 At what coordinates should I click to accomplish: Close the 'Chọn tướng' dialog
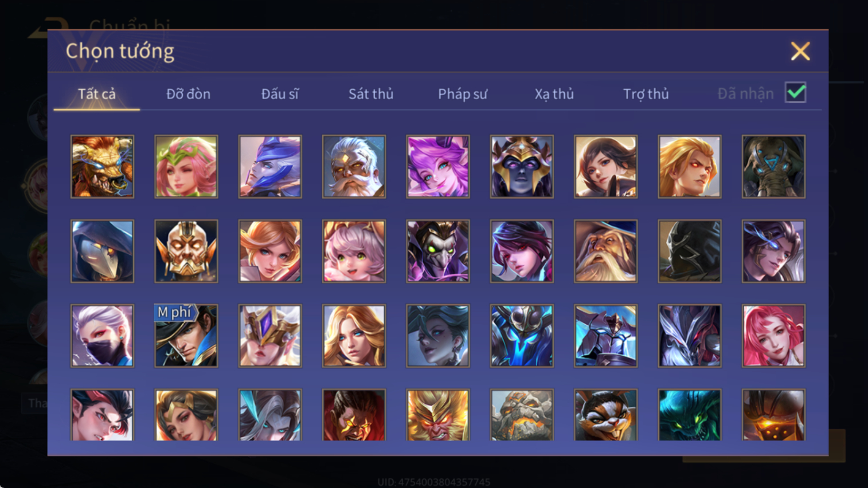800,51
